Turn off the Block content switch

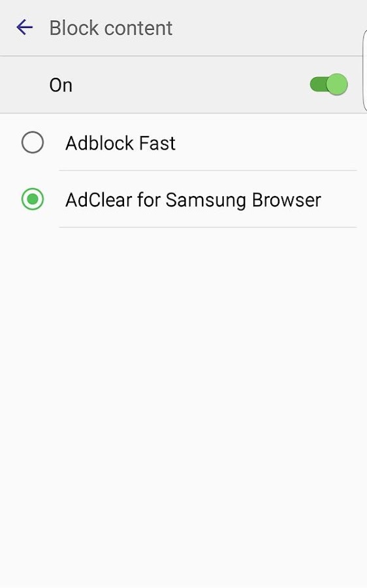328,84
